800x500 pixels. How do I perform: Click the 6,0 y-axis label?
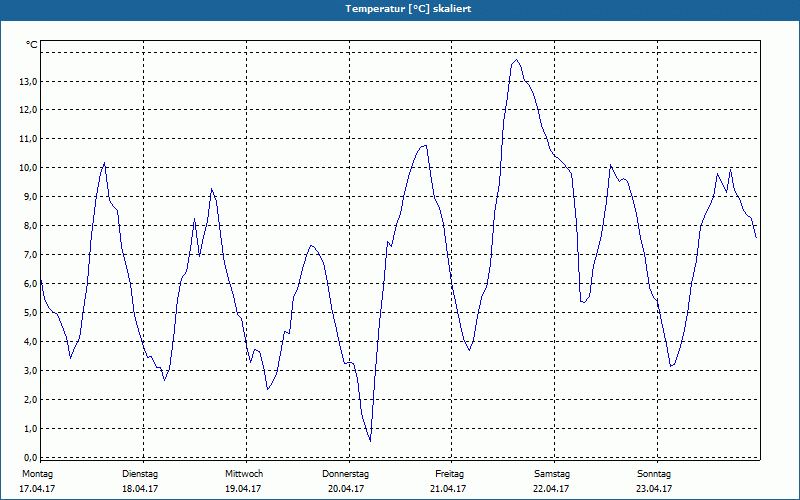[x=30, y=283]
